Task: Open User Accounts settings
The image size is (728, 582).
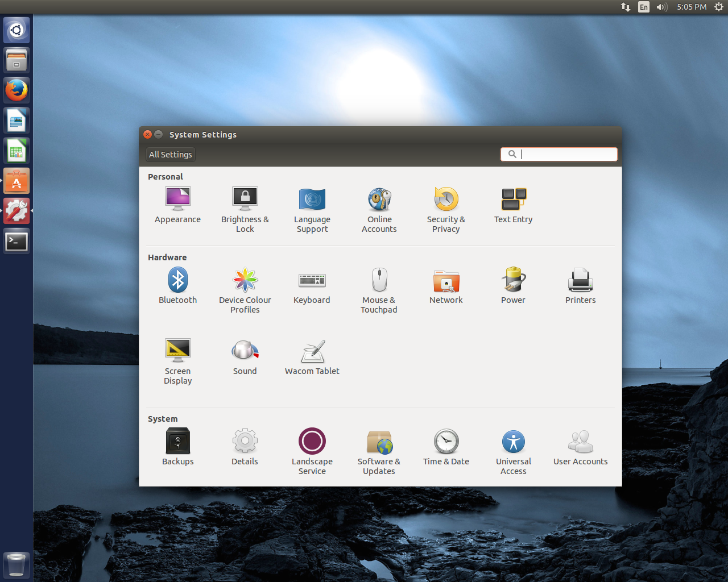Action: tap(581, 447)
